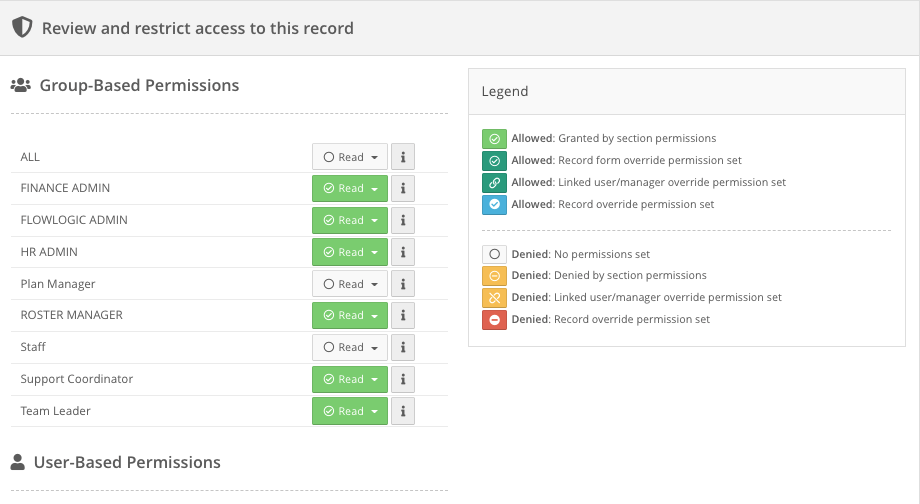Screen dimensions: 920x504
Task: Show info for FLOWLOGIC ADMIN group
Action: click(x=403, y=220)
